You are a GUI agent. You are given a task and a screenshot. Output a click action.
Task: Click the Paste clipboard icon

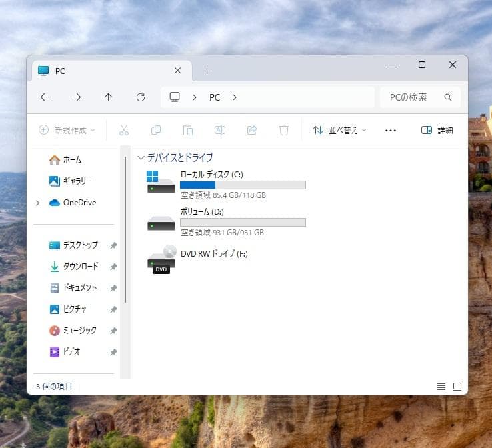188,130
